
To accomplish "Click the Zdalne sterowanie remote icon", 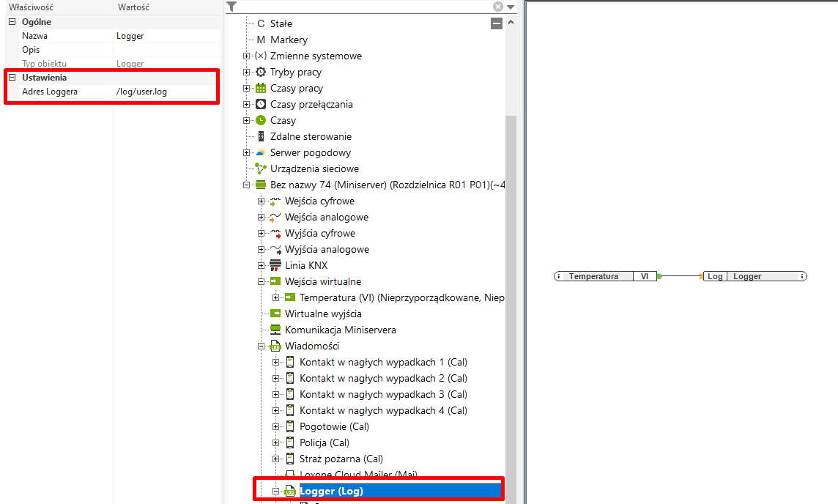I will coord(261,136).
